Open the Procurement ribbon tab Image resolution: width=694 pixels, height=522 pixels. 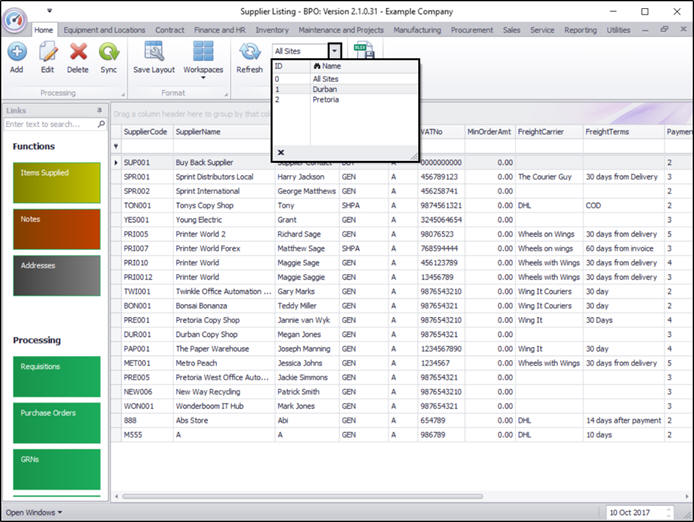click(x=472, y=30)
